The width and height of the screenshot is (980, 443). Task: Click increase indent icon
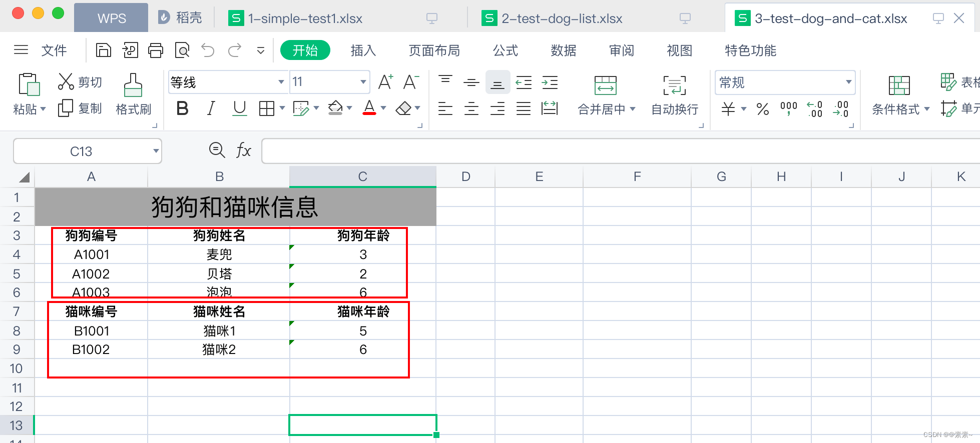[x=550, y=82]
